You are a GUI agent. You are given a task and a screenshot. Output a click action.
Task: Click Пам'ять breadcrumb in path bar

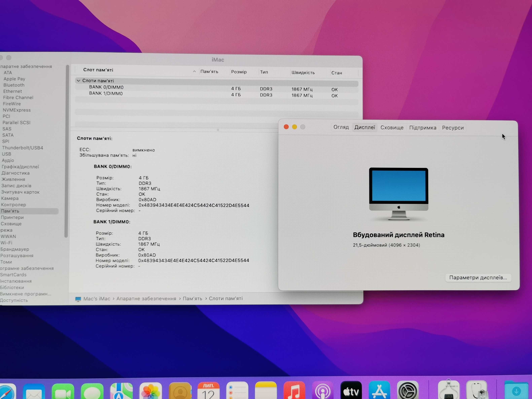pyautogui.click(x=192, y=299)
